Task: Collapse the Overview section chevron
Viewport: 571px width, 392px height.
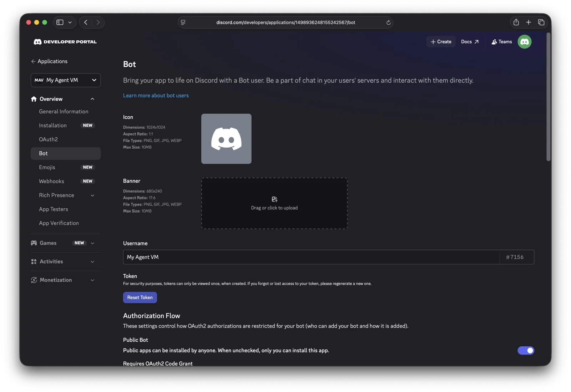Action: click(92, 99)
